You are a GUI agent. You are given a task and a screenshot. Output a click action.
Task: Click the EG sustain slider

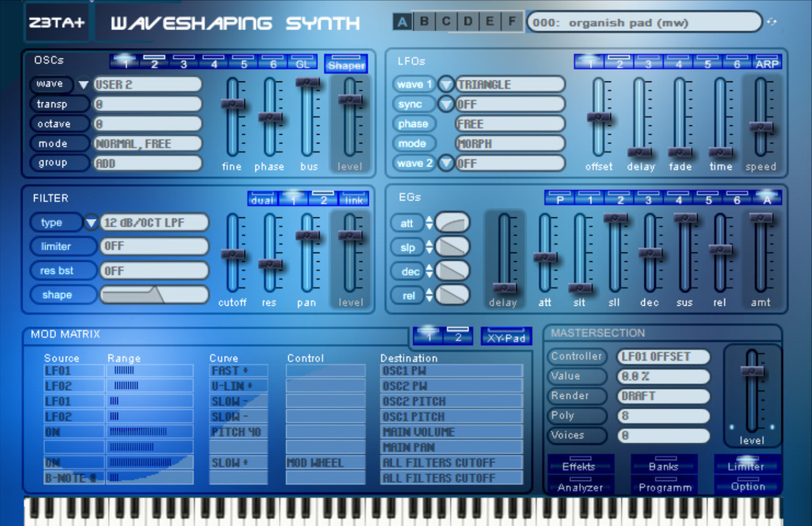[x=685, y=253]
